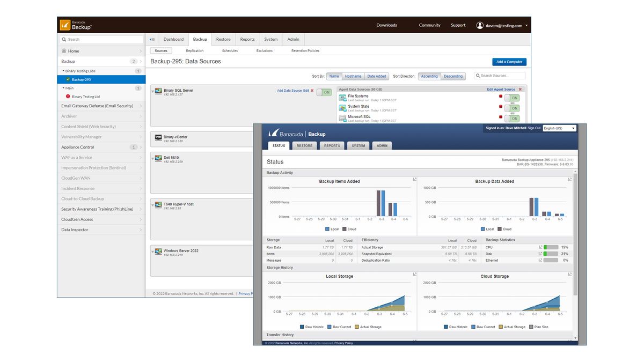Collapse the Binary Testing Labs tree
Screen dimensions: 644x362
[x=63, y=71]
